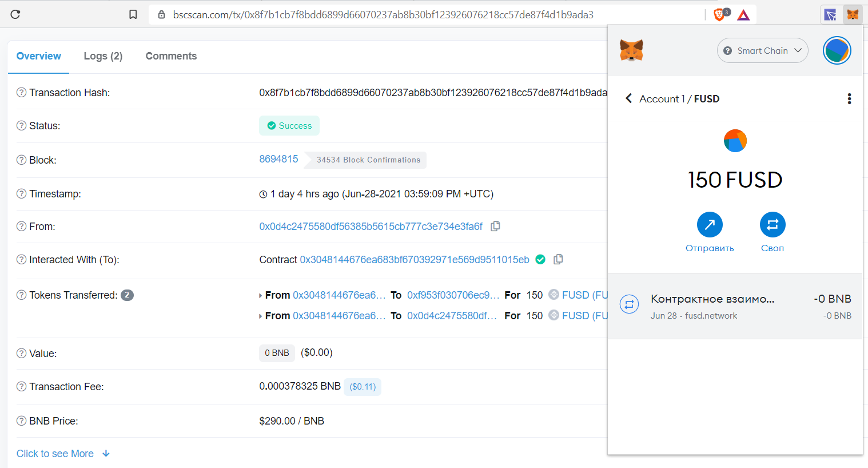Click help icon next to BNB Price
The width and height of the screenshot is (868, 468).
click(21, 421)
